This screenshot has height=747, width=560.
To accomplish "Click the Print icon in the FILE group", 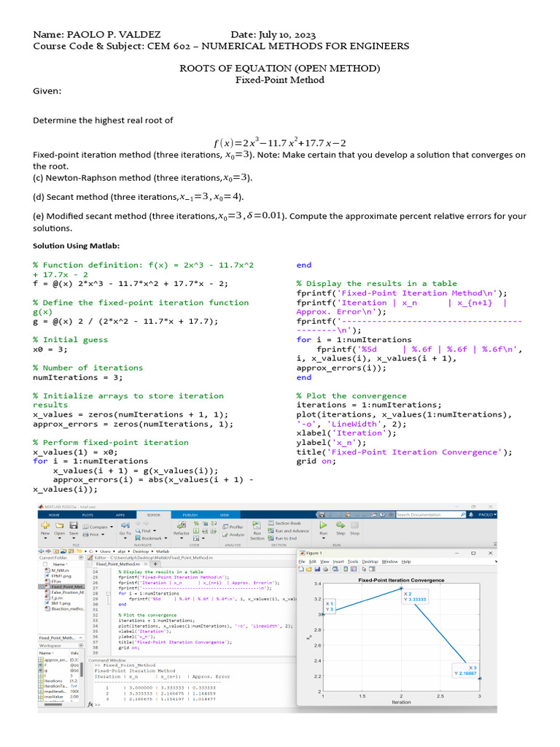I will [86, 535].
